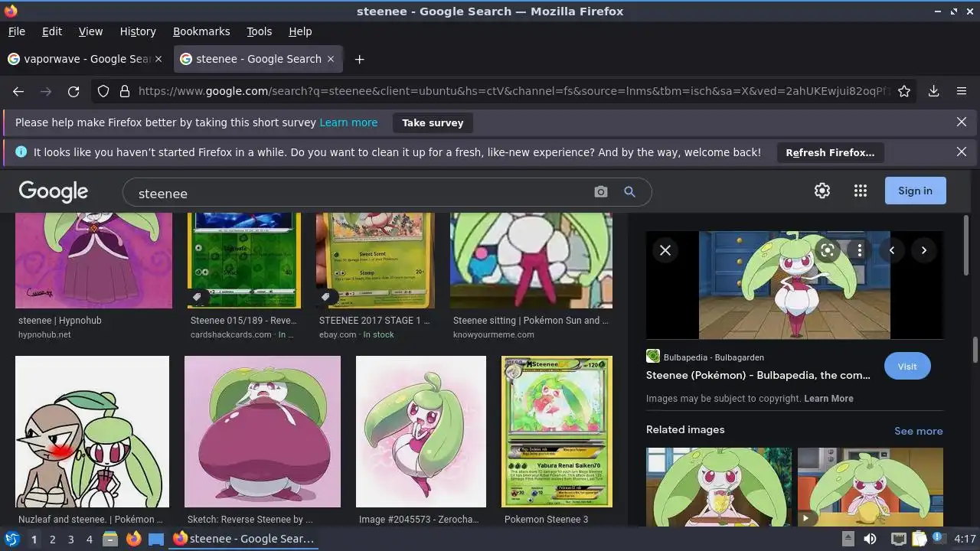This screenshot has width=980, height=551.
Task: Click See more related images
Action: [919, 431]
